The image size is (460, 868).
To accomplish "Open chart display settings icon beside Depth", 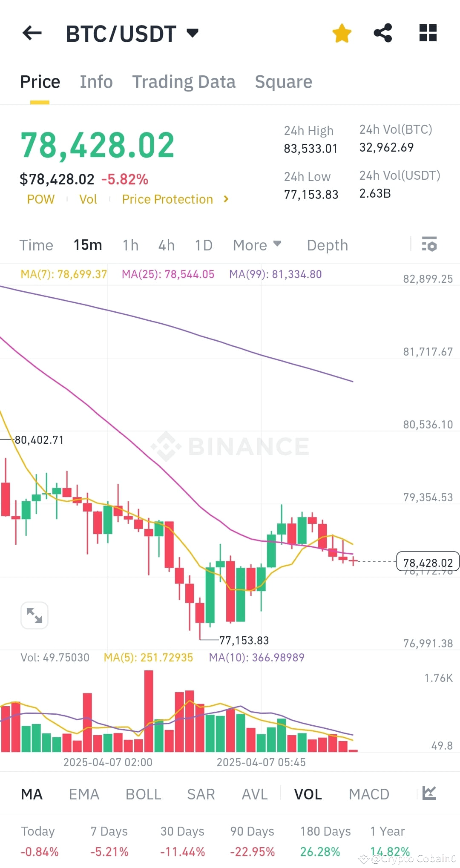I will [430, 245].
